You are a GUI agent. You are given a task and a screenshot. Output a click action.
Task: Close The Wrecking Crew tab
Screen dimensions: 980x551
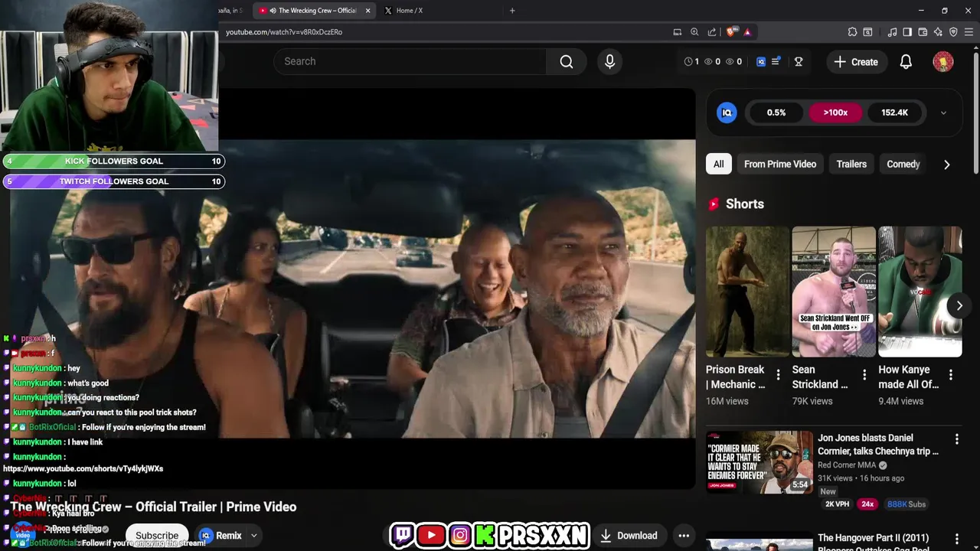[367, 11]
